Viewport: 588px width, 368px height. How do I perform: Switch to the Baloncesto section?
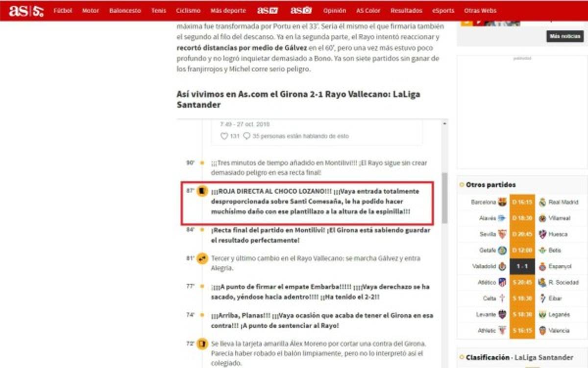[126, 9]
